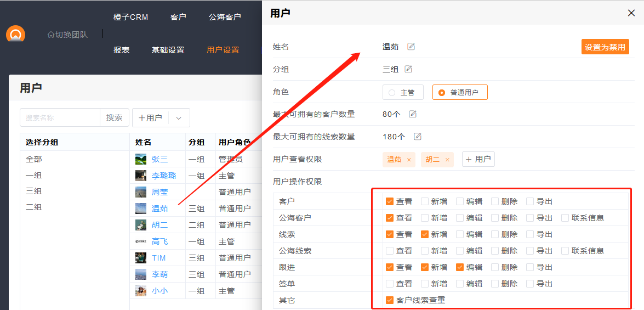Remove 胡二 tag from view permissions

pos(447,160)
